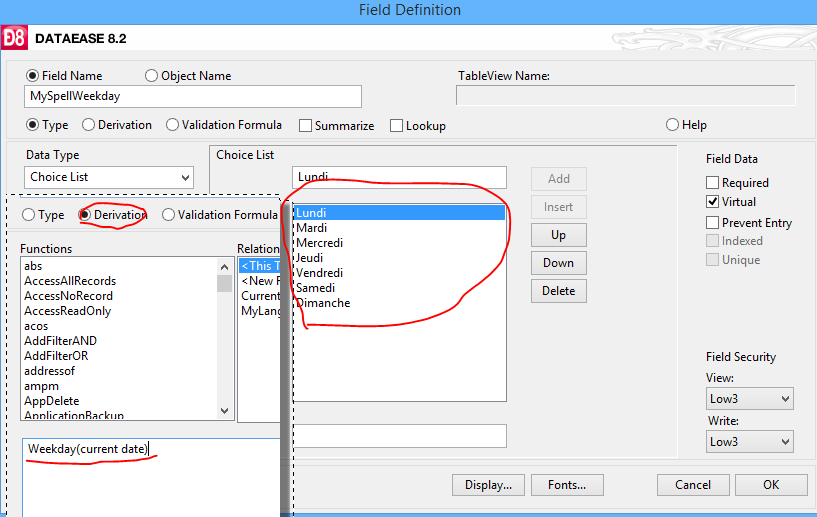Select Lundi in the choice list
The height and width of the screenshot is (517, 817).
[400, 213]
